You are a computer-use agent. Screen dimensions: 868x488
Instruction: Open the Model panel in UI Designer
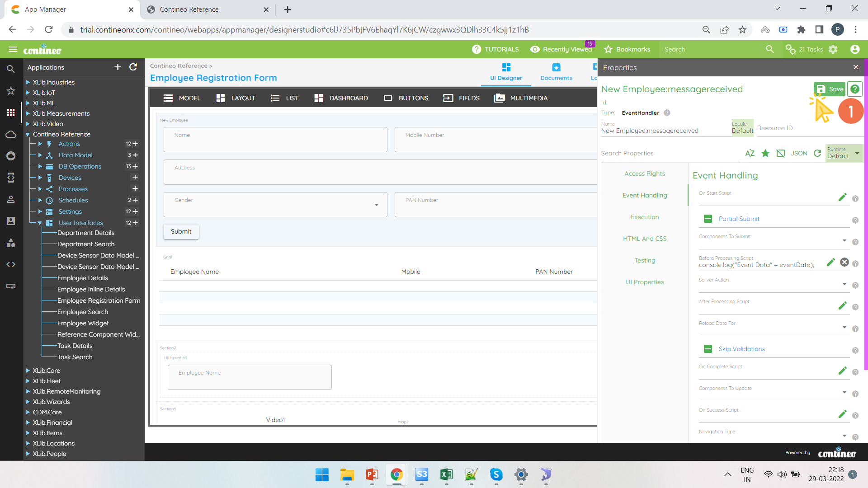click(181, 98)
